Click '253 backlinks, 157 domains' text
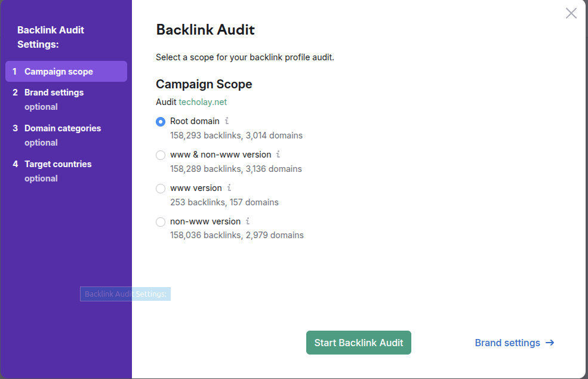The height and width of the screenshot is (379, 588). pyautogui.click(x=224, y=202)
